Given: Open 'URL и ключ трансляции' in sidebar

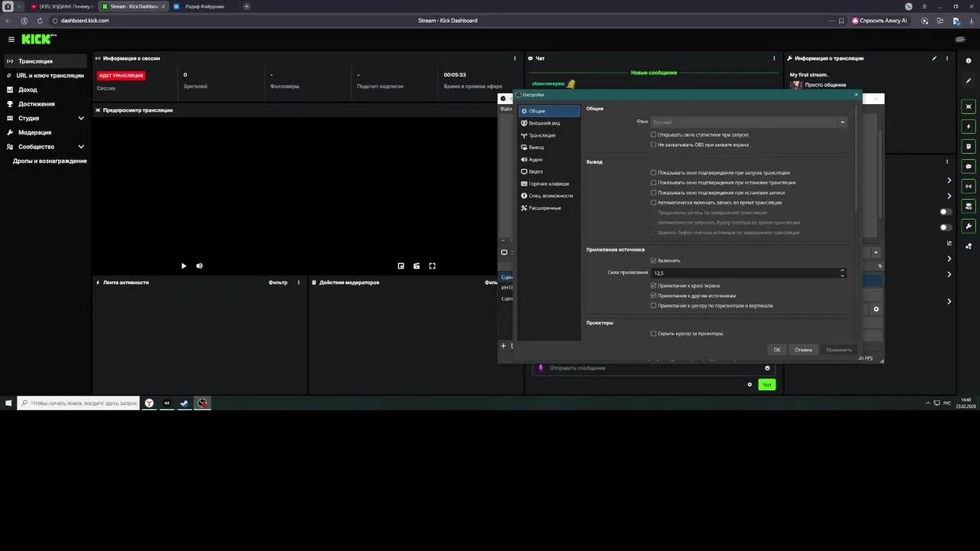Looking at the screenshot, I should point(44,76).
